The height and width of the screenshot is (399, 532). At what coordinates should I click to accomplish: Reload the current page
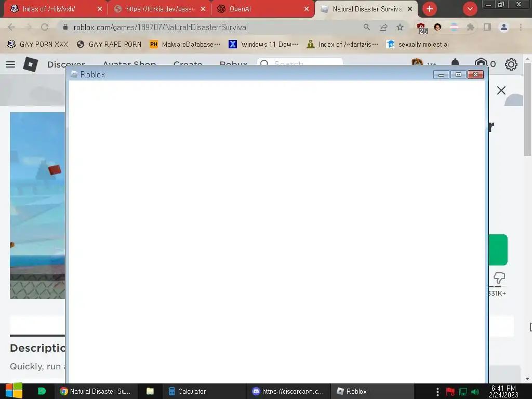(45, 27)
